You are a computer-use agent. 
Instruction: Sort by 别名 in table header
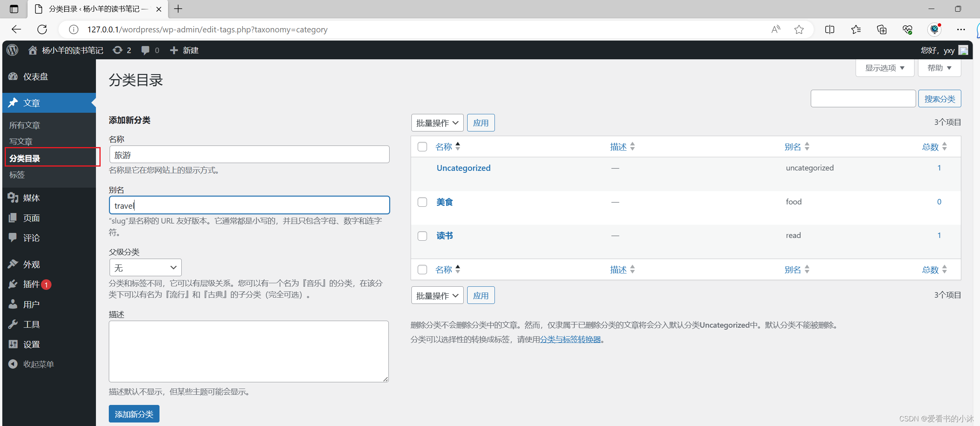(797, 147)
